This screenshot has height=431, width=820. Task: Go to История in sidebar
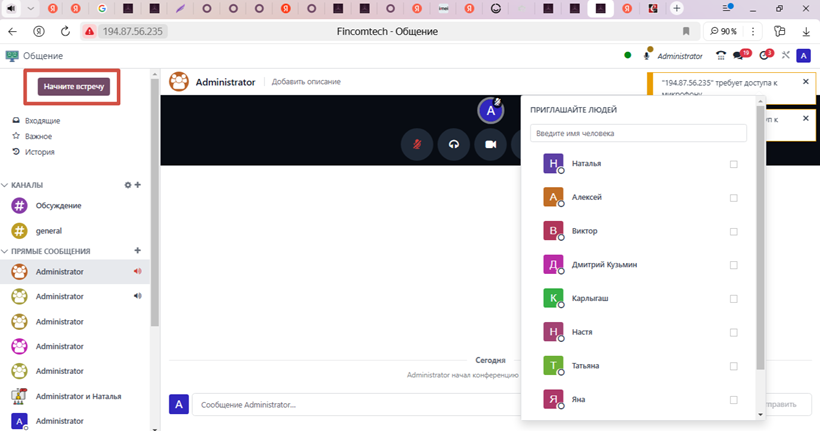39,152
